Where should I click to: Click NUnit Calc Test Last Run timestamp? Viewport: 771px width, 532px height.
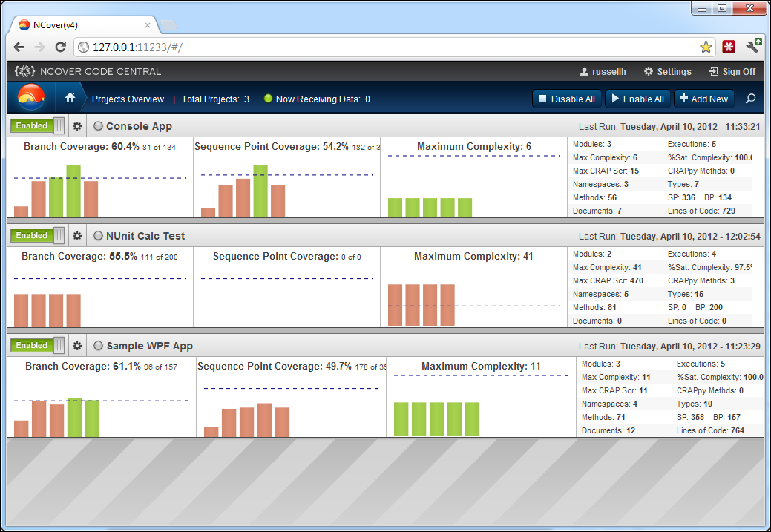click(669, 237)
